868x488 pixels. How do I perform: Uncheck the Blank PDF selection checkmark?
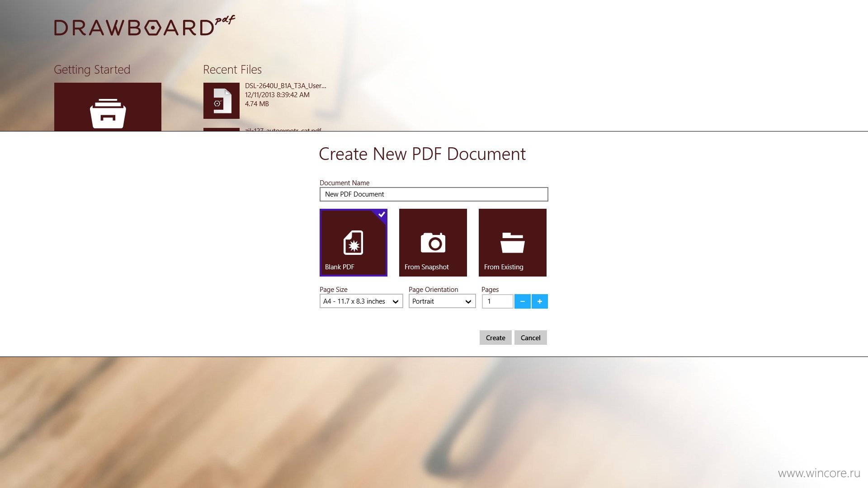(x=382, y=214)
